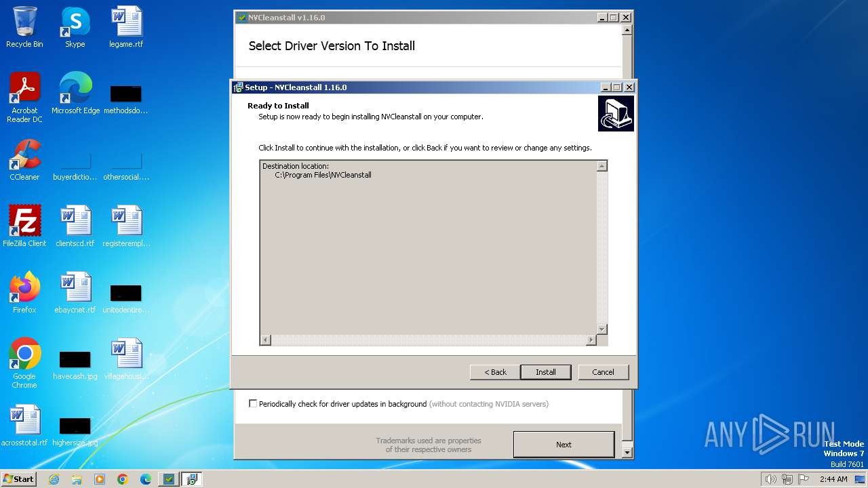Cancel the NVCleanstall setup

tap(603, 372)
